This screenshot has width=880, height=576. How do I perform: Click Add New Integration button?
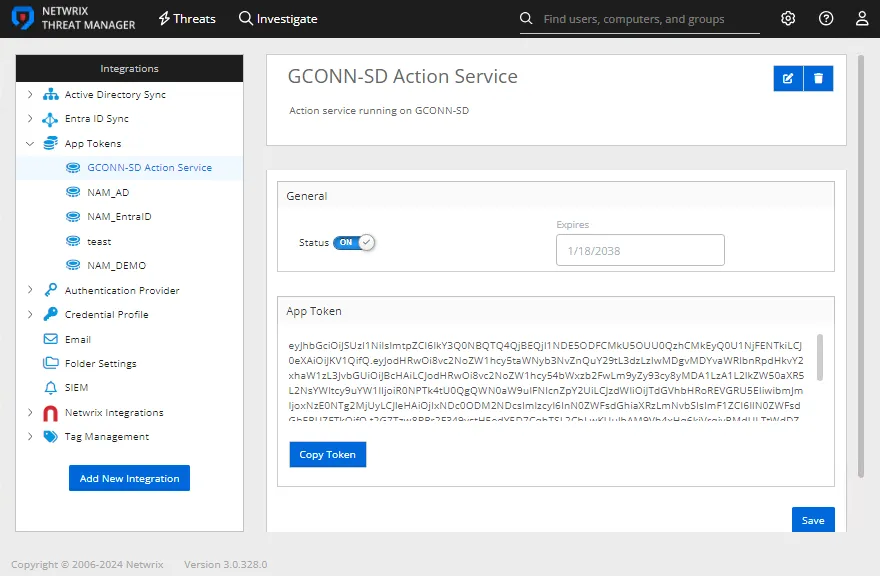tap(130, 478)
